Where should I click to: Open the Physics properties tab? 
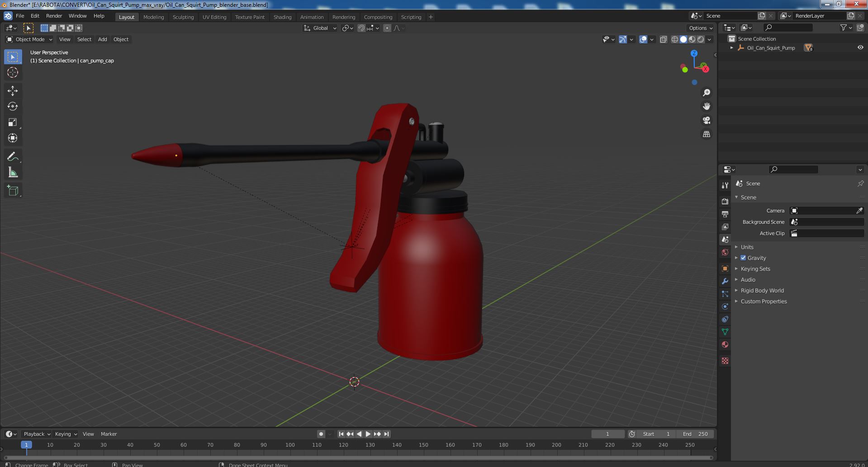coord(725,307)
